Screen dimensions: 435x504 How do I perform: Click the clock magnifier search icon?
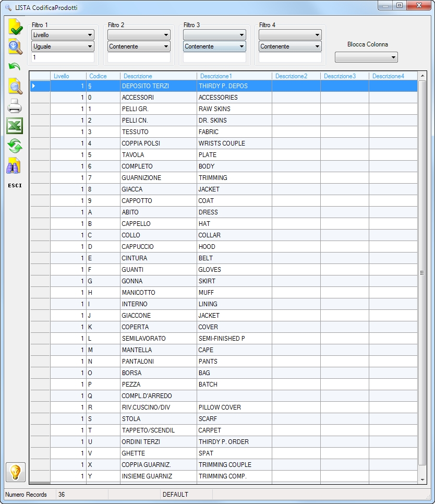coord(15,47)
